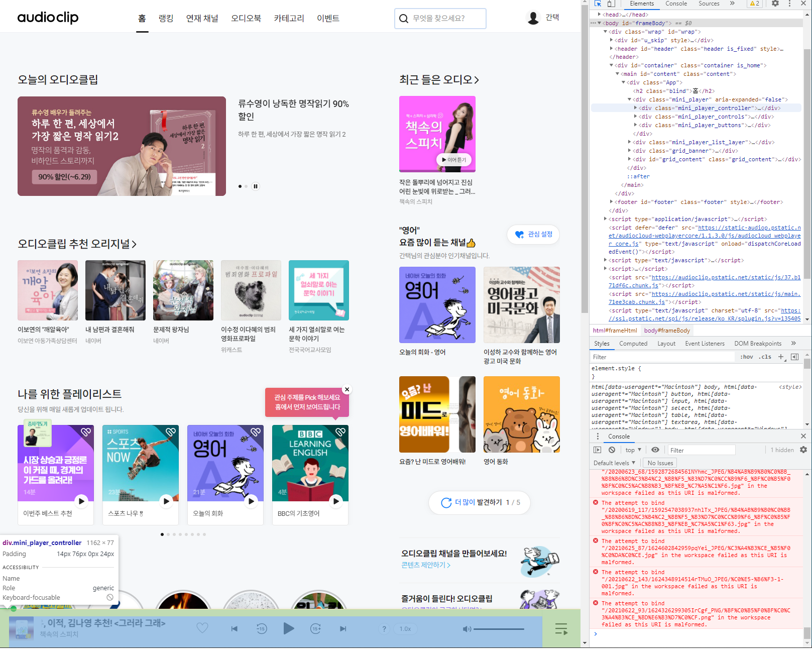
Task: Rewind 15 seconds in mini player
Action: (262, 628)
